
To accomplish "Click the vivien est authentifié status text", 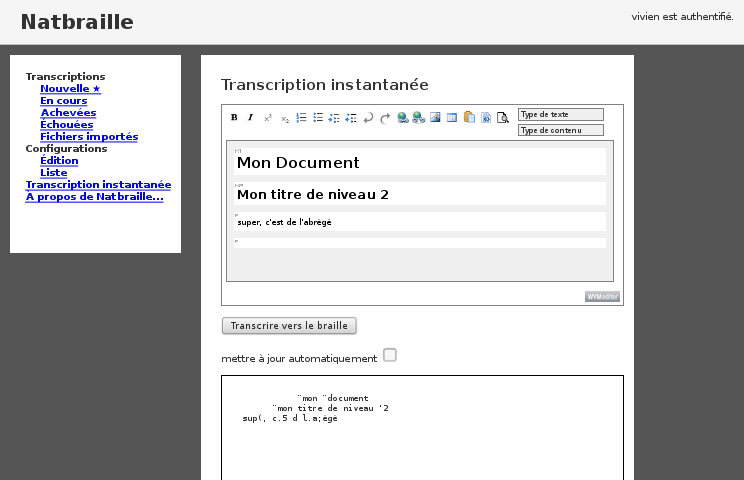I will coord(682,17).
